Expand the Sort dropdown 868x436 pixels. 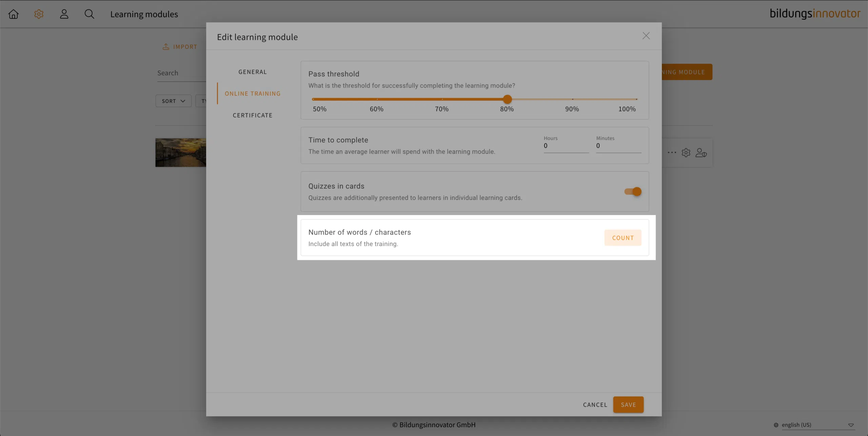173,101
